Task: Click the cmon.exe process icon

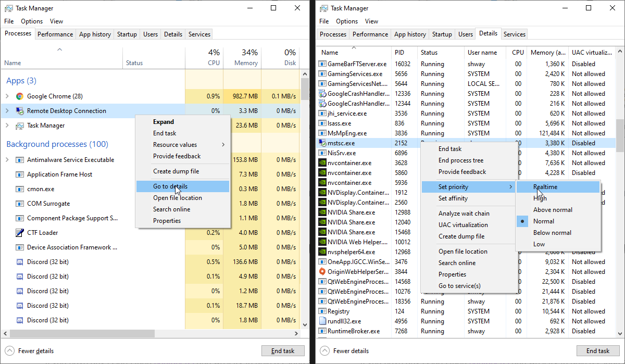Action: click(20, 189)
